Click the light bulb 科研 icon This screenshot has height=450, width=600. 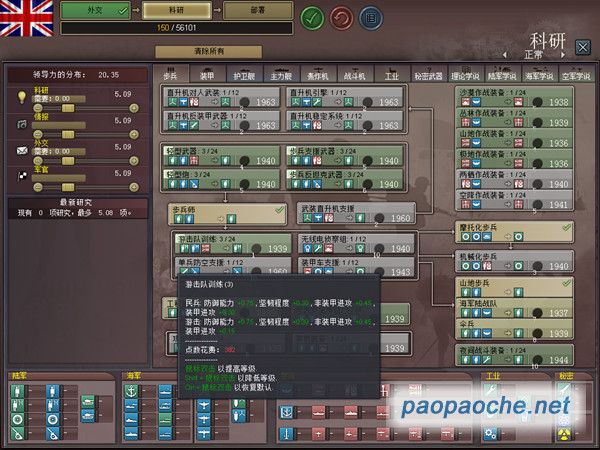pos(22,96)
